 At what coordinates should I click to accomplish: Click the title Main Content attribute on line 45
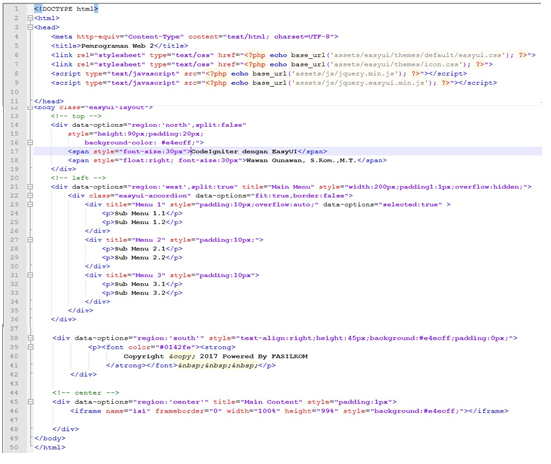pos(258,402)
